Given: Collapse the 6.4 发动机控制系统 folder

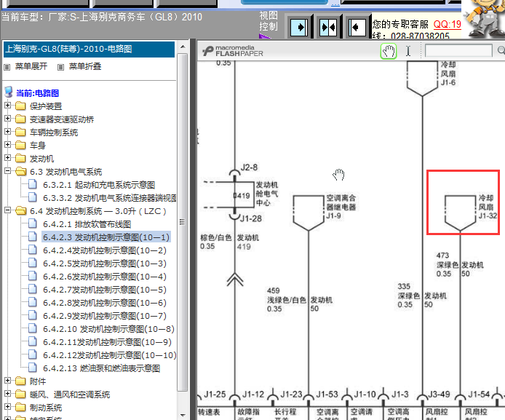Looking at the screenshot, I should click(7, 210).
